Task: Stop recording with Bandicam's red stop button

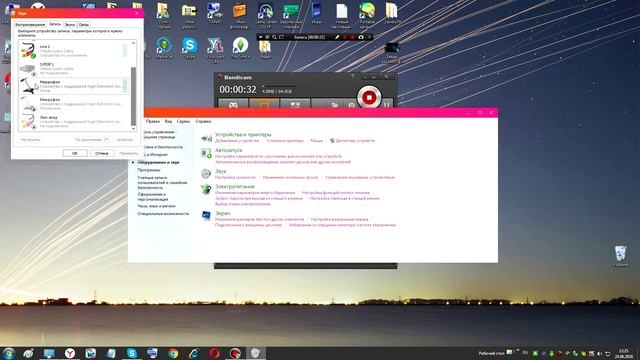Action: point(369,98)
